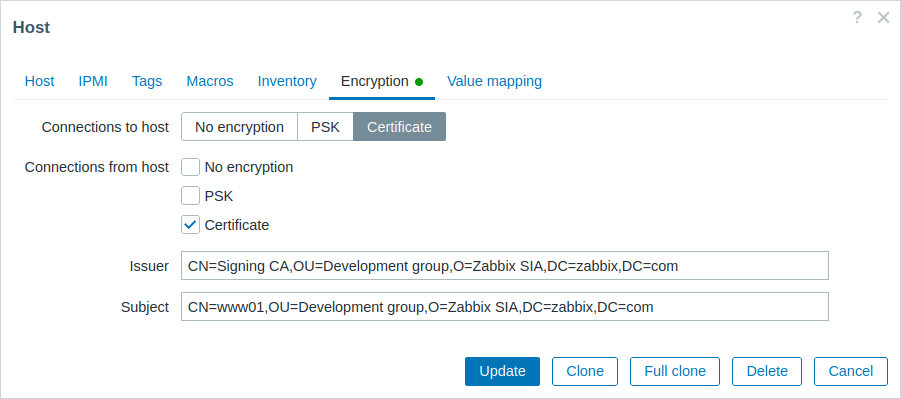Open the Inventory tab

click(287, 81)
